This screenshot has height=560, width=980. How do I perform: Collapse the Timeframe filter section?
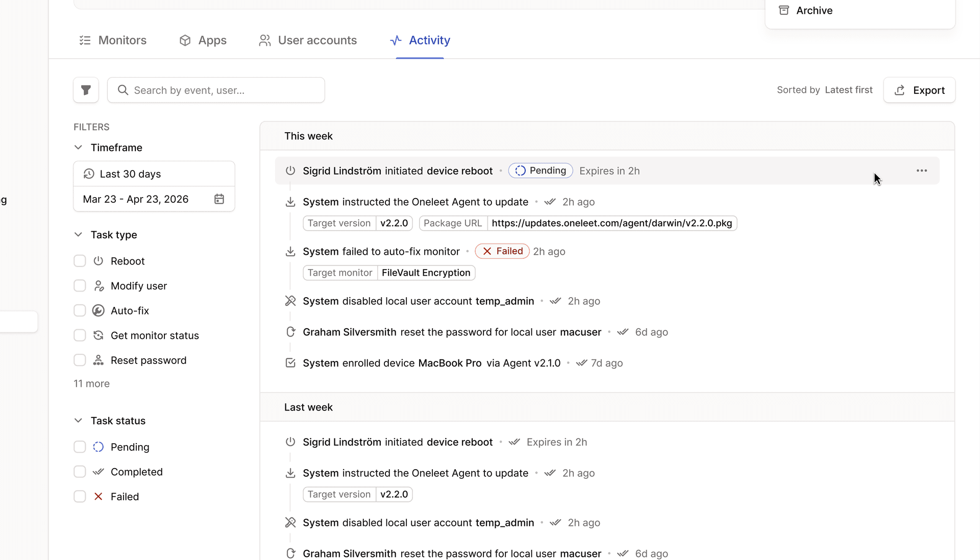pos(78,148)
